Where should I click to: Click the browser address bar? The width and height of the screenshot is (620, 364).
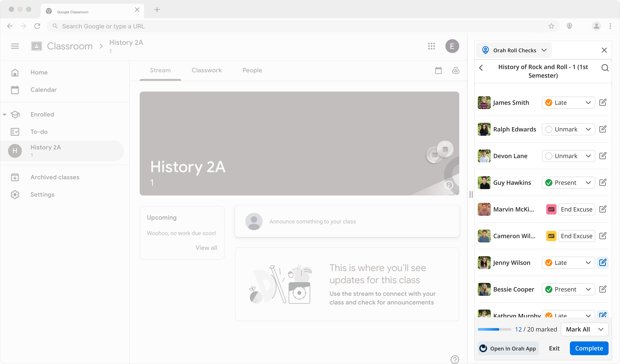[x=303, y=26]
